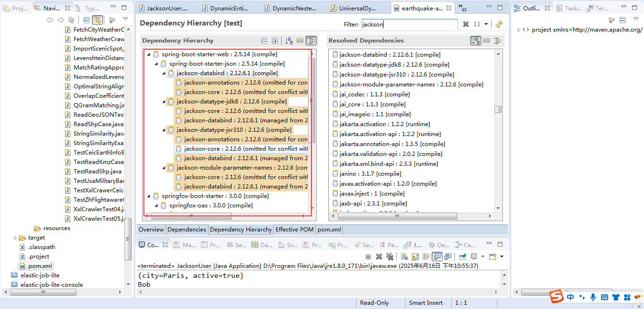The height and width of the screenshot is (309, 644).
Task: Switch to Effective POM tab
Action: point(294,229)
